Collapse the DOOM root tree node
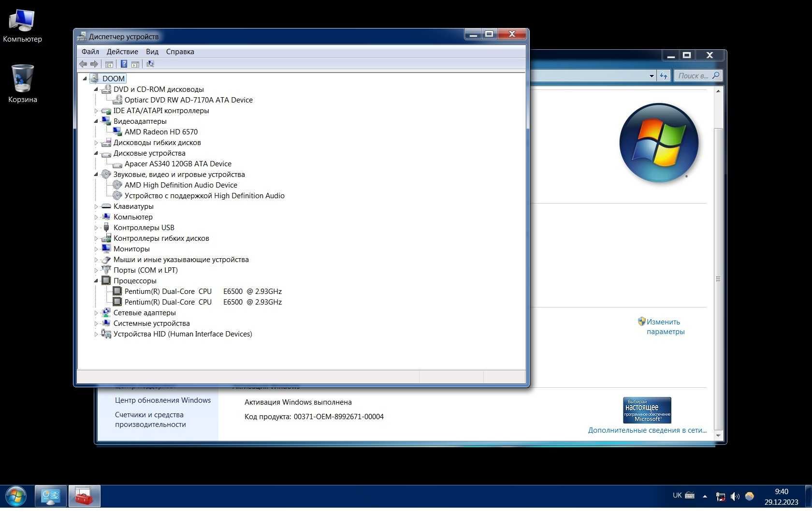812x512 pixels. click(x=85, y=78)
